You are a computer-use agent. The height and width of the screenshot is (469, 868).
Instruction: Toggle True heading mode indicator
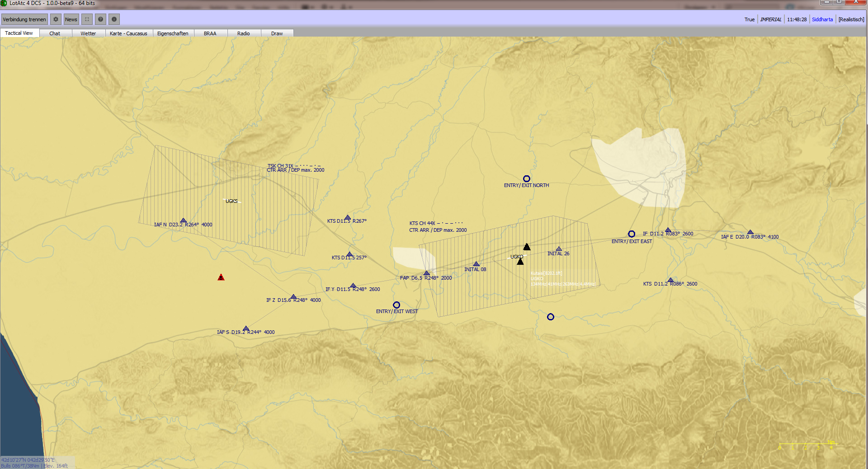pyautogui.click(x=749, y=19)
